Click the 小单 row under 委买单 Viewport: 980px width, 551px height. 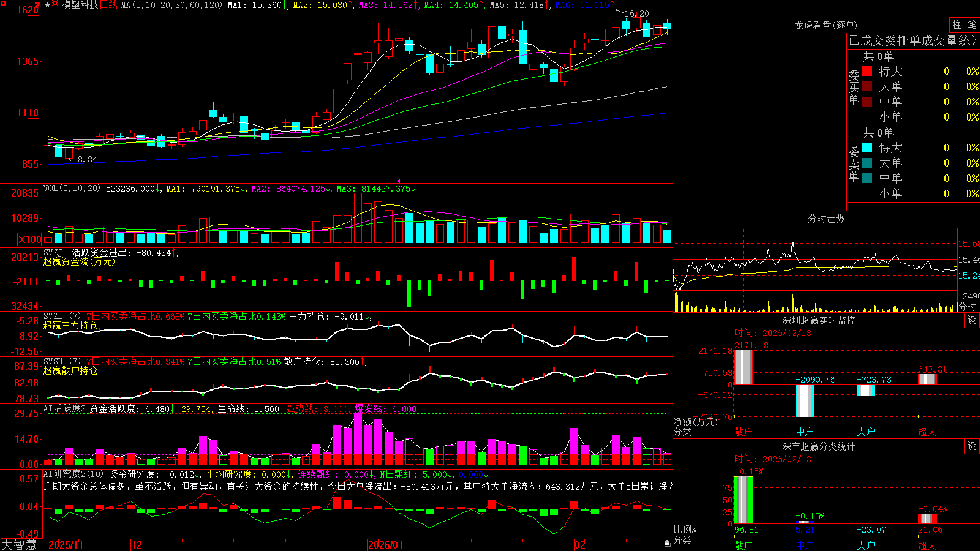[x=921, y=117]
